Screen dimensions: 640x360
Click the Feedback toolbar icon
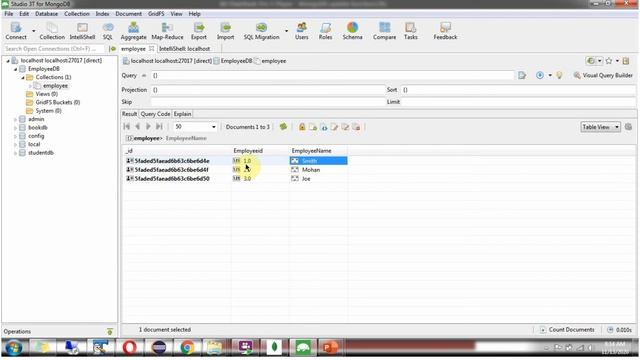(x=445, y=31)
